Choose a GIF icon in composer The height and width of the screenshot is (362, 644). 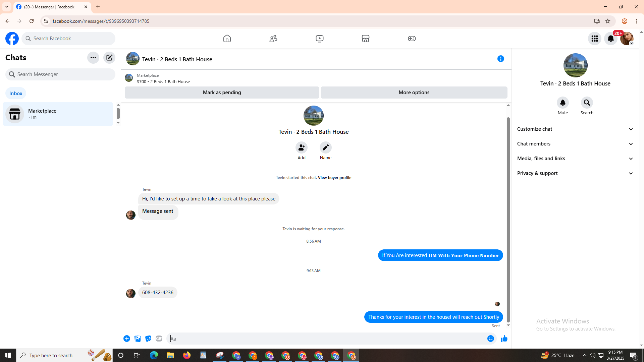[x=159, y=339]
